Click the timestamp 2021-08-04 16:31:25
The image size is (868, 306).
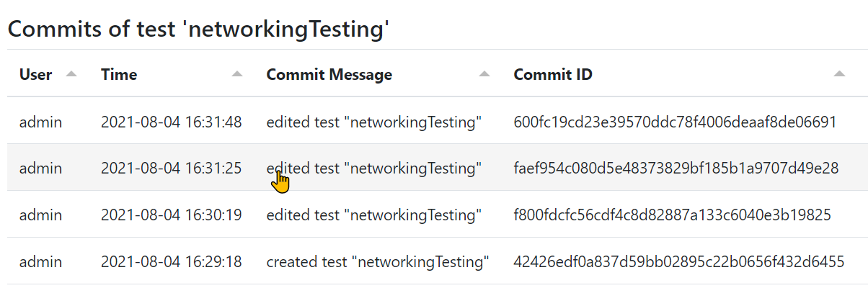coord(172,168)
